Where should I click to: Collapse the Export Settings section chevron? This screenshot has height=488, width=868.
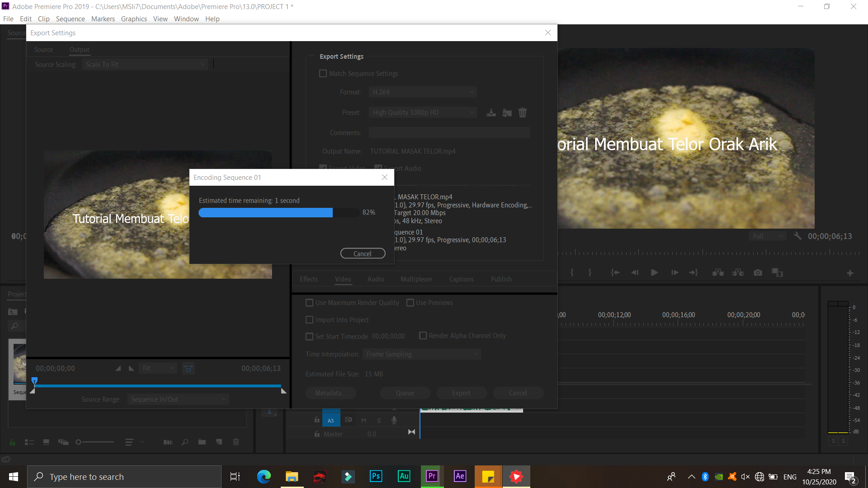311,56
